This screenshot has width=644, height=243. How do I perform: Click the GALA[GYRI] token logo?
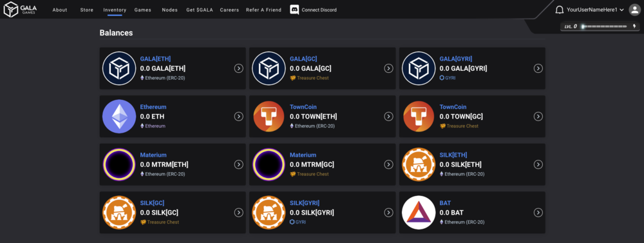[419, 68]
